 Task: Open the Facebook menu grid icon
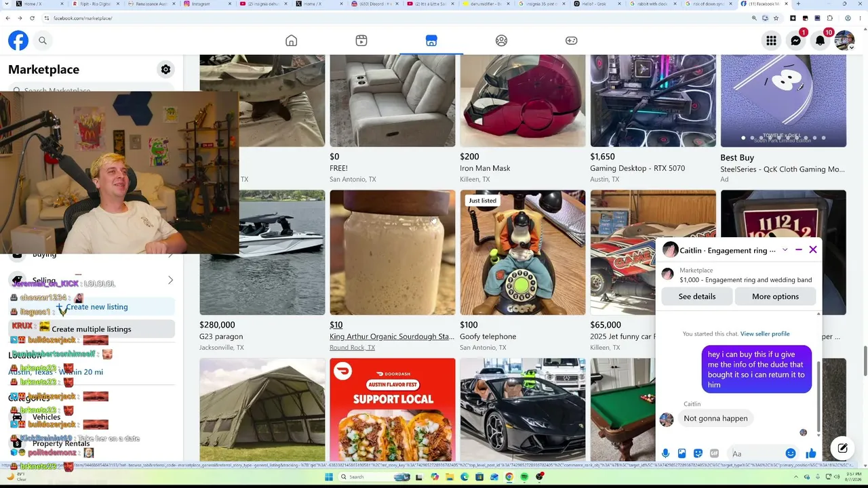771,41
